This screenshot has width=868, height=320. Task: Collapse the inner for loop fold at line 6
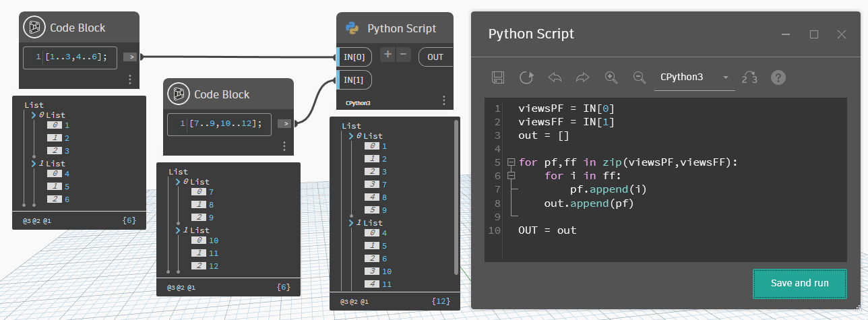coord(510,176)
